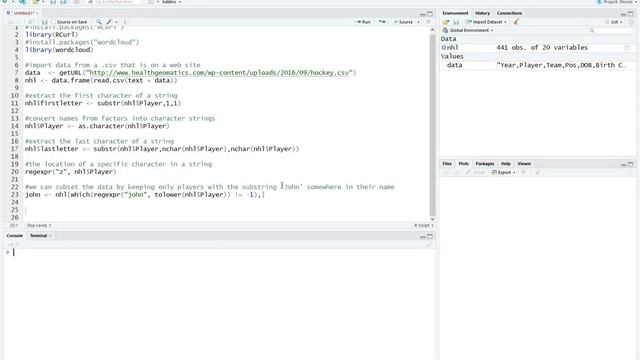Click the console input prompt line
This screenshot has width=640, height=360.
[220, 253]
